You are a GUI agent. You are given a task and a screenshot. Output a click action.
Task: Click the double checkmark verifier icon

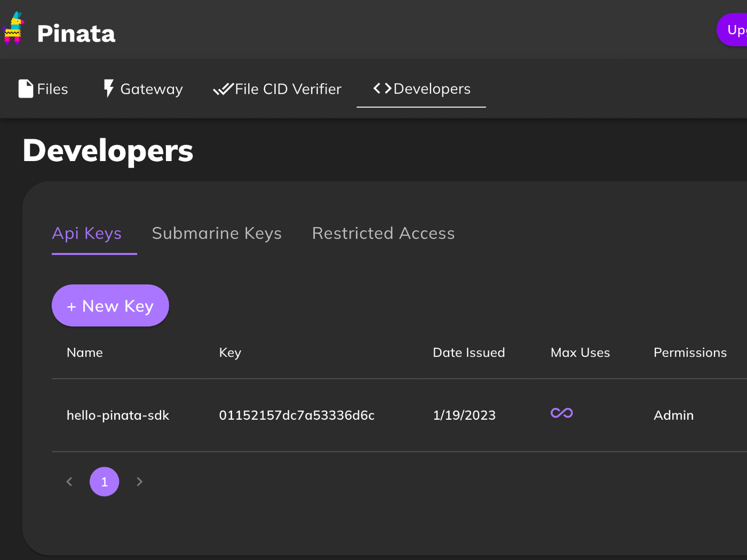tap(223, 89)
